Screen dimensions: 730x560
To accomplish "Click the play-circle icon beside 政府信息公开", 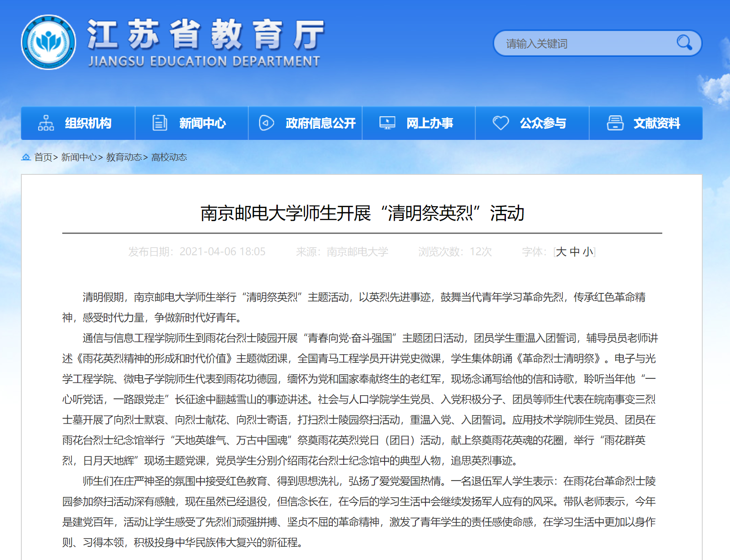I will click(266, 123).
